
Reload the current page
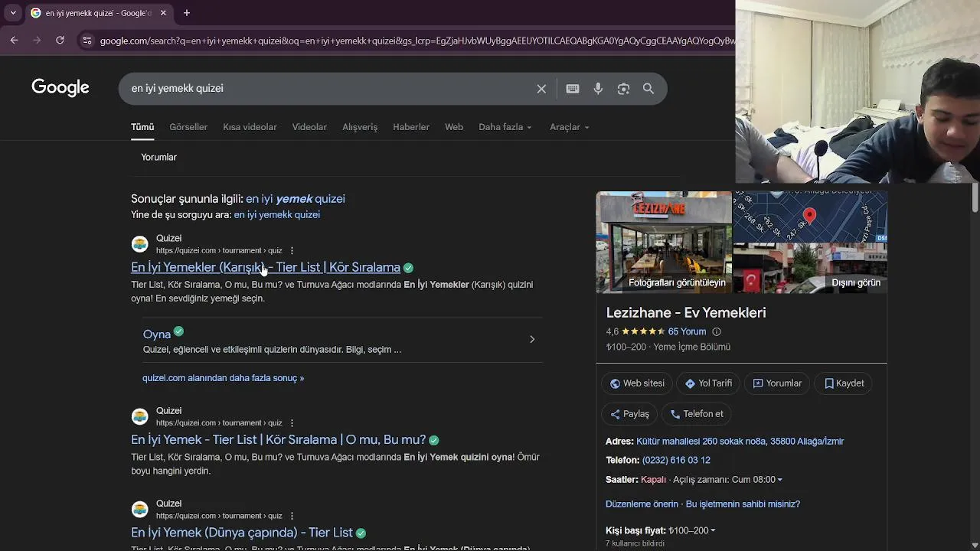click(60, 40)
